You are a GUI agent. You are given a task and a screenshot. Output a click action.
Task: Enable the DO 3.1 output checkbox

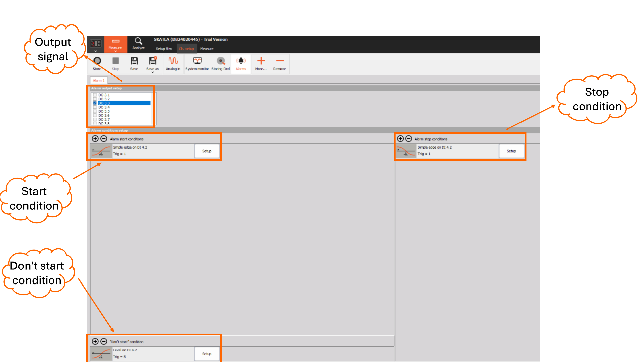95,95
